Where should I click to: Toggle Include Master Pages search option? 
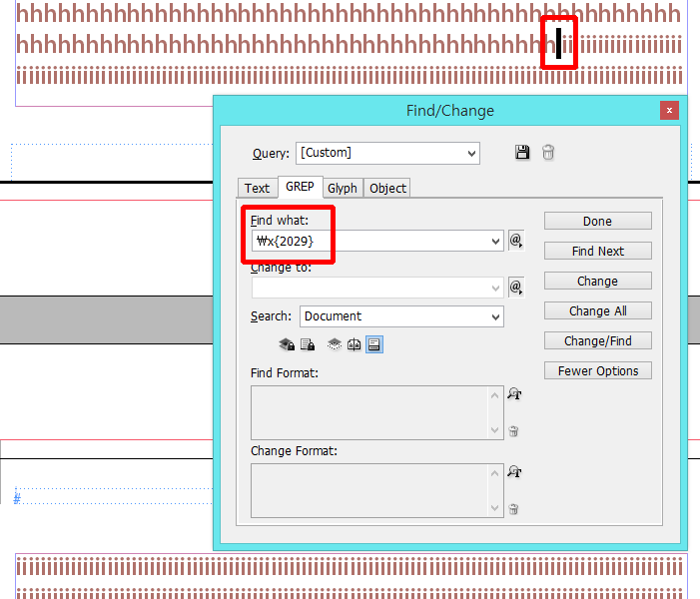354,344
